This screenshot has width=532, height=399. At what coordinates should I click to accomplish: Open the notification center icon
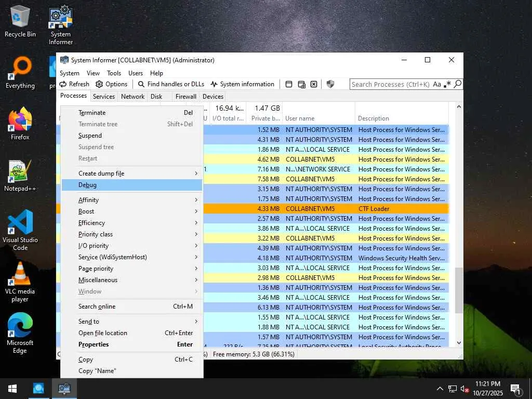tap(515, 389)
